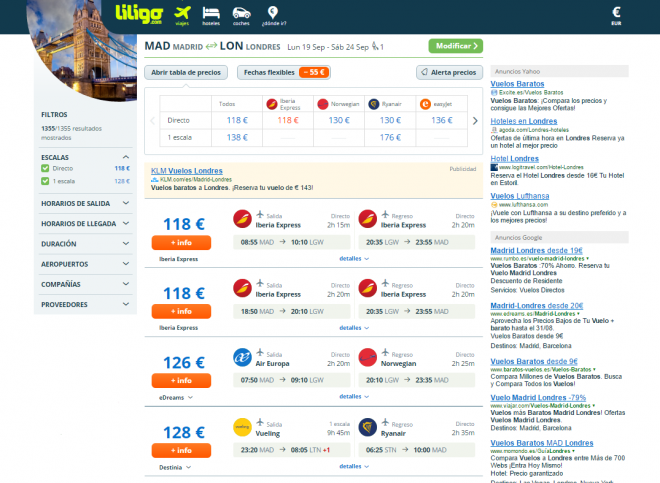Click the liligo.com logo
This screenshot has height=483, width=660.
click(x=139, y=14)
